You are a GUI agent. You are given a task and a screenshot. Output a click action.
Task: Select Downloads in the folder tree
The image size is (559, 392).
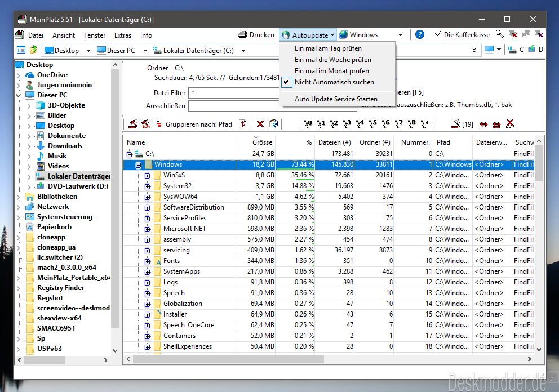(x=65, y=146)
